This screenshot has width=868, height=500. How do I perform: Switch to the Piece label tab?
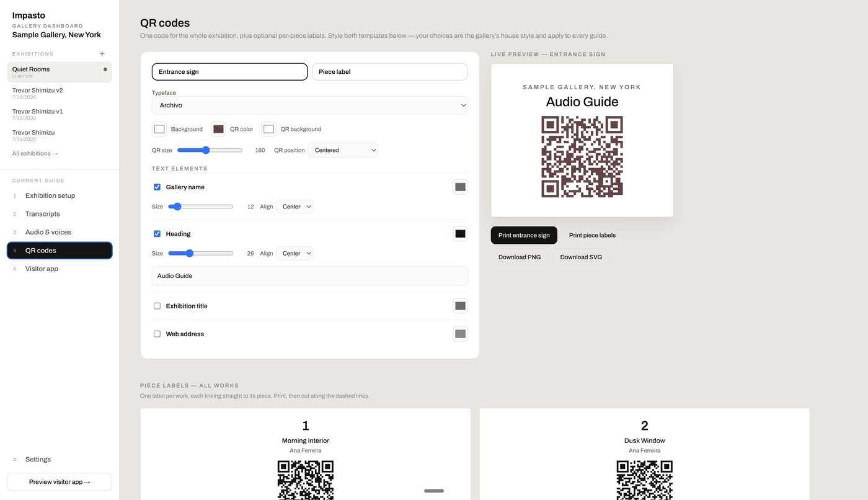(x=390, y=72)
